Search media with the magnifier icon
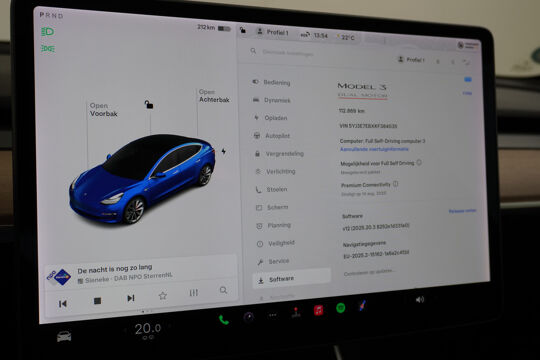 pyautogui.click(x=223, y=290)
